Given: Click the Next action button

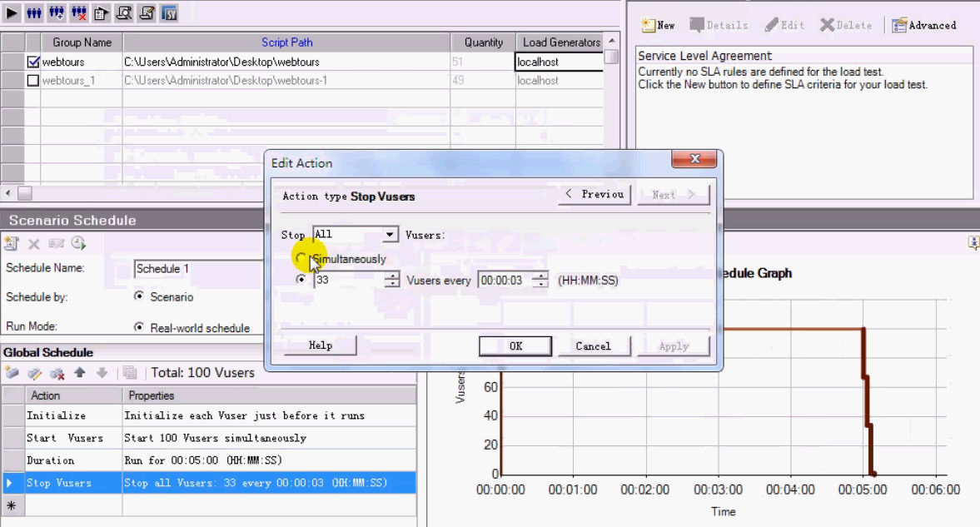Looking at the screenshot, I should [673, 195].
